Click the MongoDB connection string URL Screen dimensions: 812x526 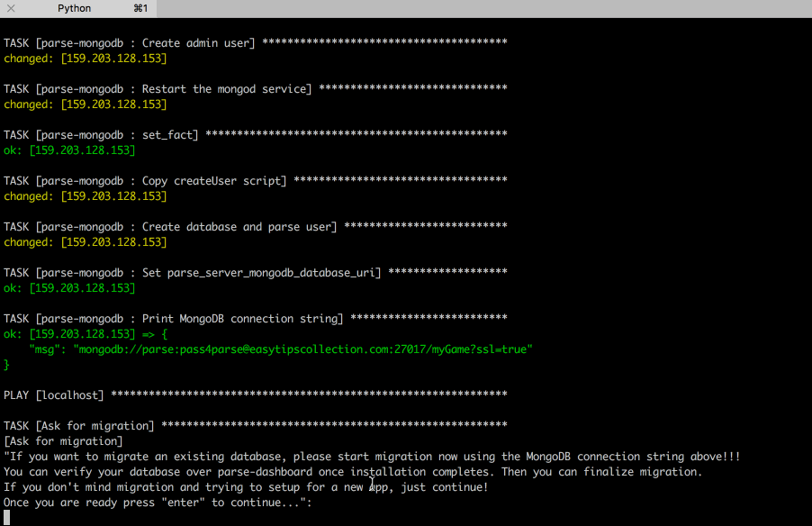pyautogui.click(x=302, y=349)
